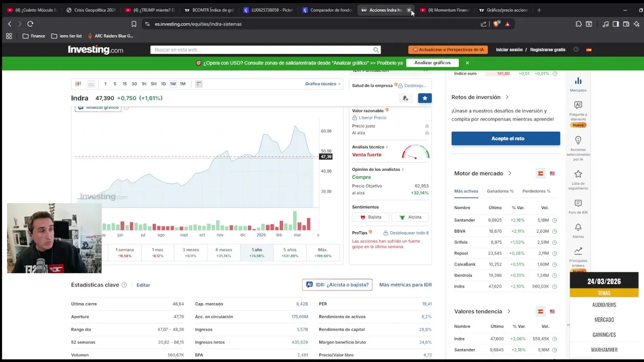Bookmark this page in address bar
Screen dimensions: 644x362
coord(134,24)
